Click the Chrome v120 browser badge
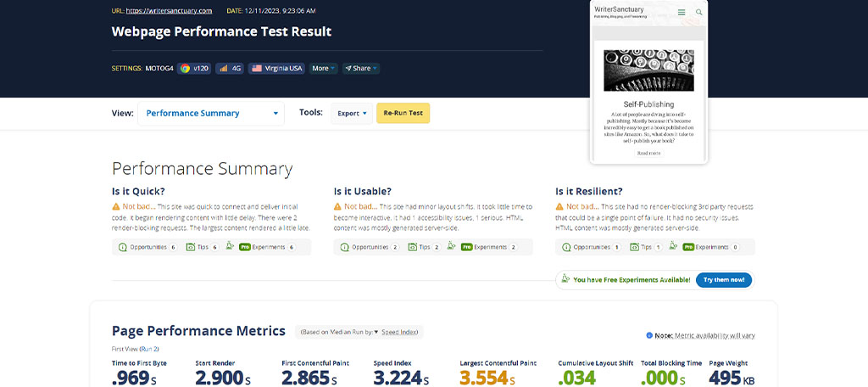868x387 pixels. 194,68
